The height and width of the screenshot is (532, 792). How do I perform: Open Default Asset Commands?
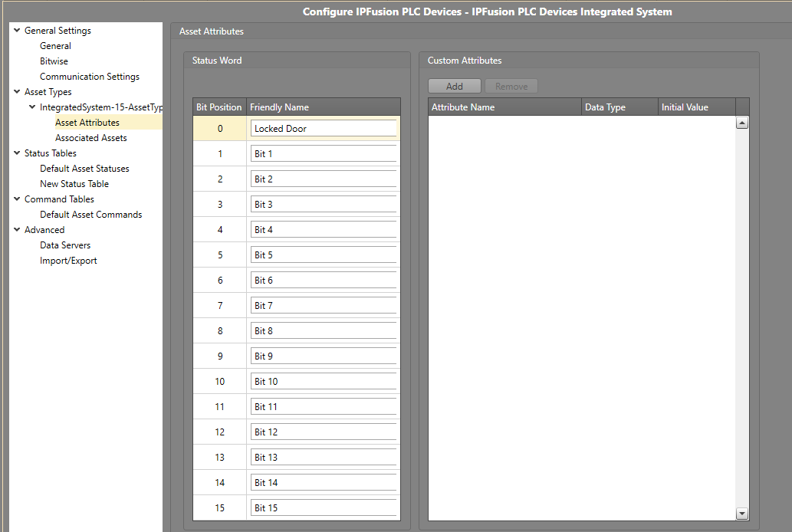90,215
